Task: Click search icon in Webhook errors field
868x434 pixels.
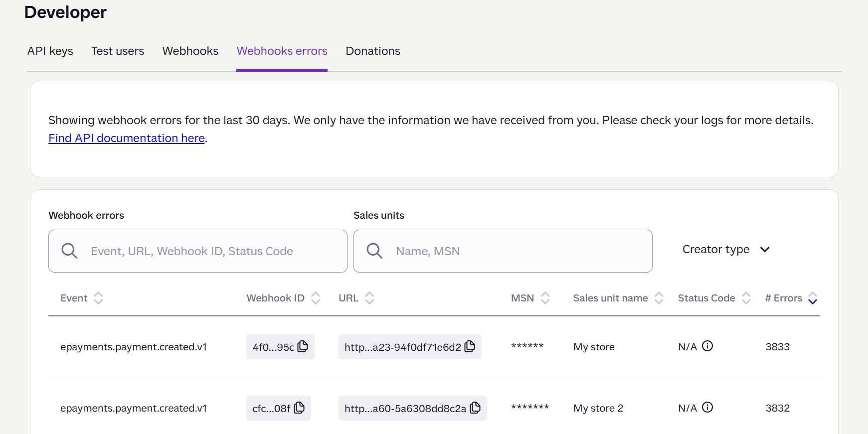Action: [69, 251]
